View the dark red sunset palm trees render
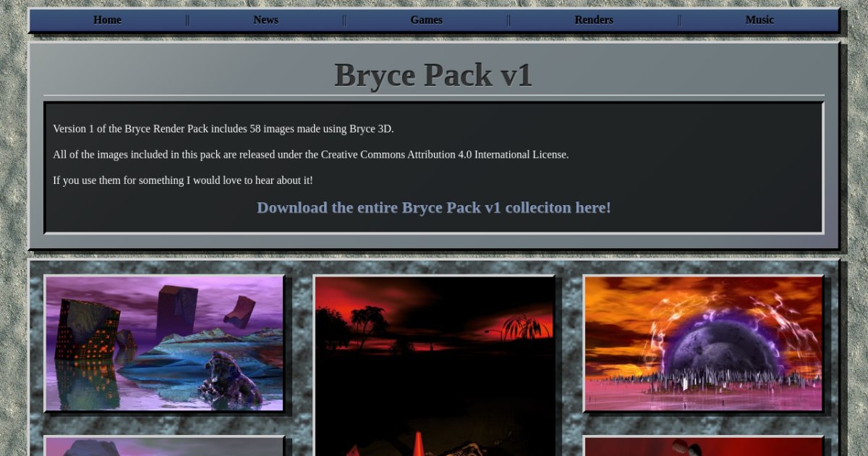 pyautogui.click(x=434, y=362)
